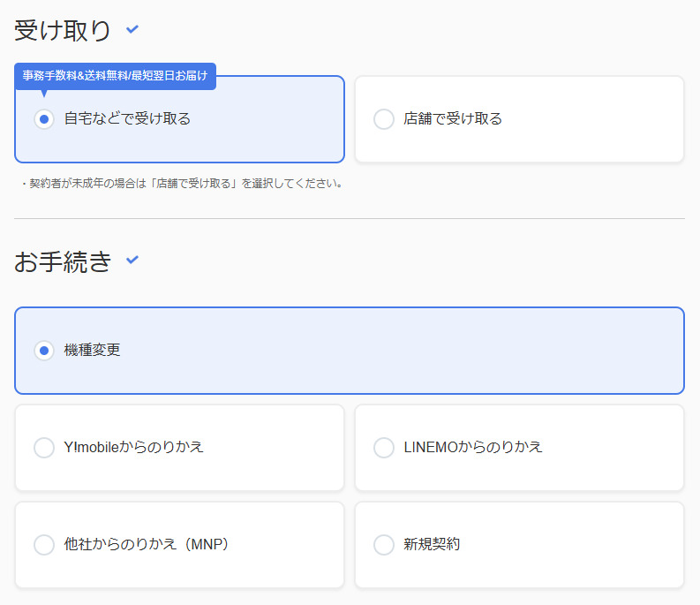Click the 機種変更 label text
Image resolution: width=700 pixels, height=605 pixels.
tap(93, 351)
